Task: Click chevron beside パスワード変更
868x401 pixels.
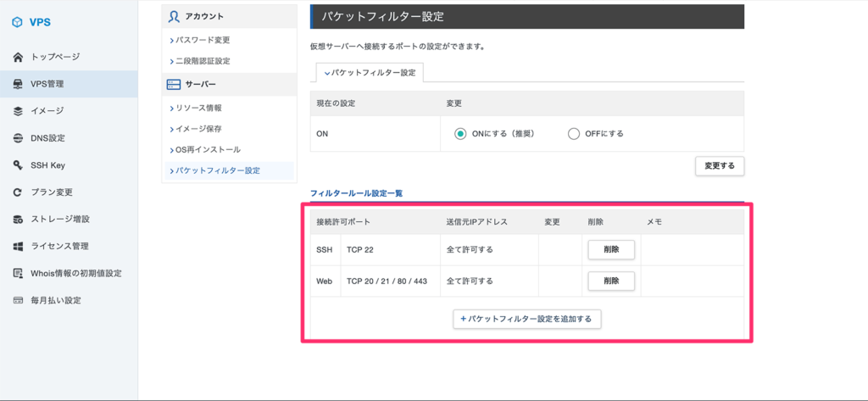Action: [x=171, y=41]
